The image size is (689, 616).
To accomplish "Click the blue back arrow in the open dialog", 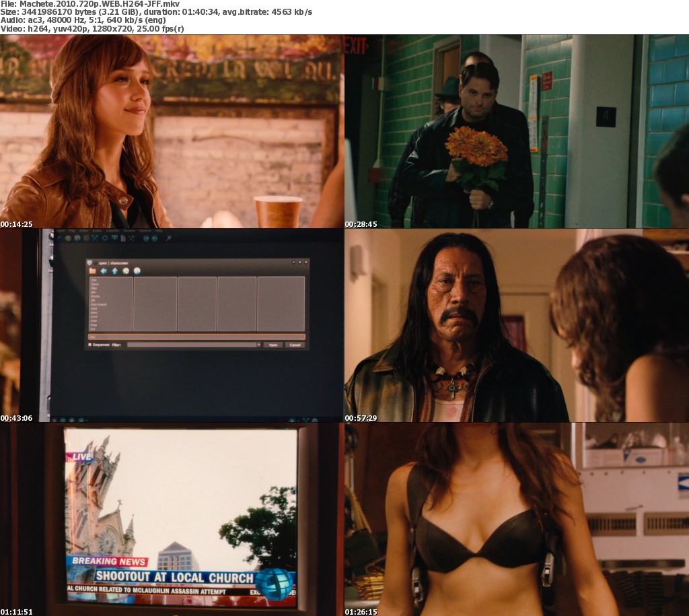I will 104,271.
